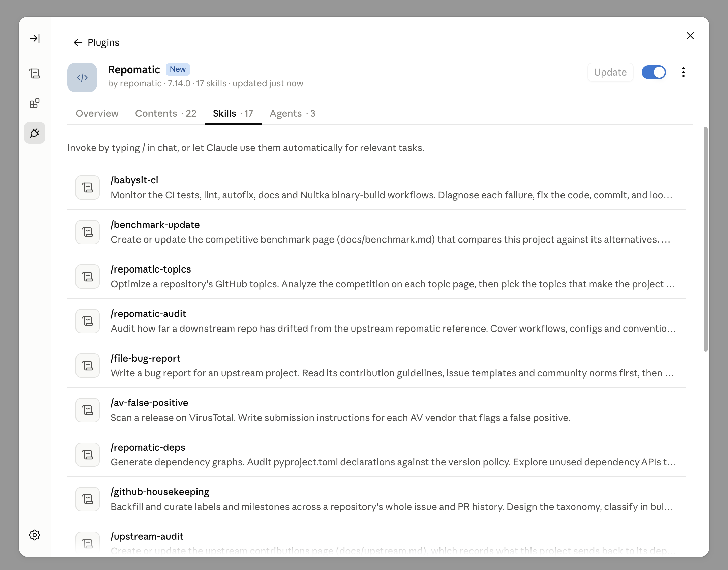Viewport: 728px width, 570px height.
Task: Click the upstream-audit skill icon
Action: 88,544
